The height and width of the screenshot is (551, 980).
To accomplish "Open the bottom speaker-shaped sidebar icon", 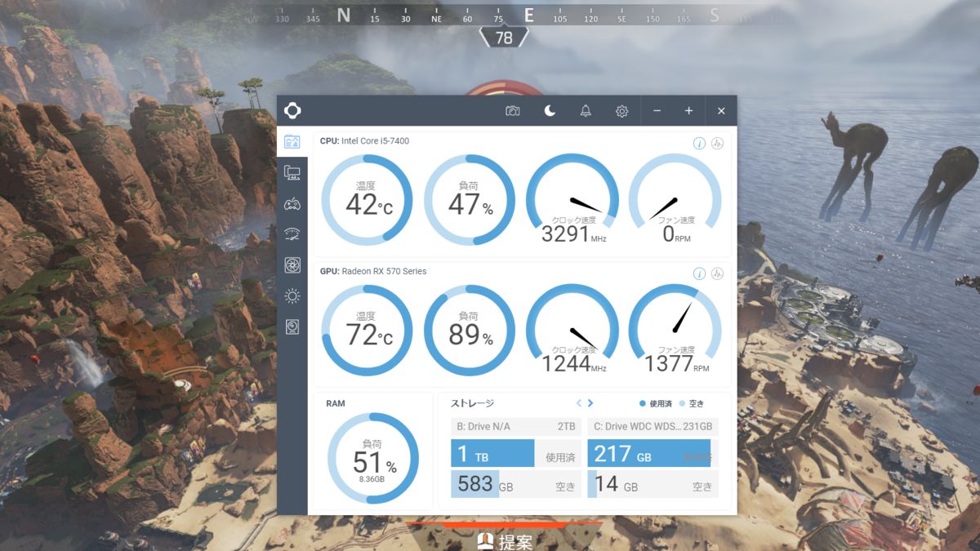I will tap(292, 327).
